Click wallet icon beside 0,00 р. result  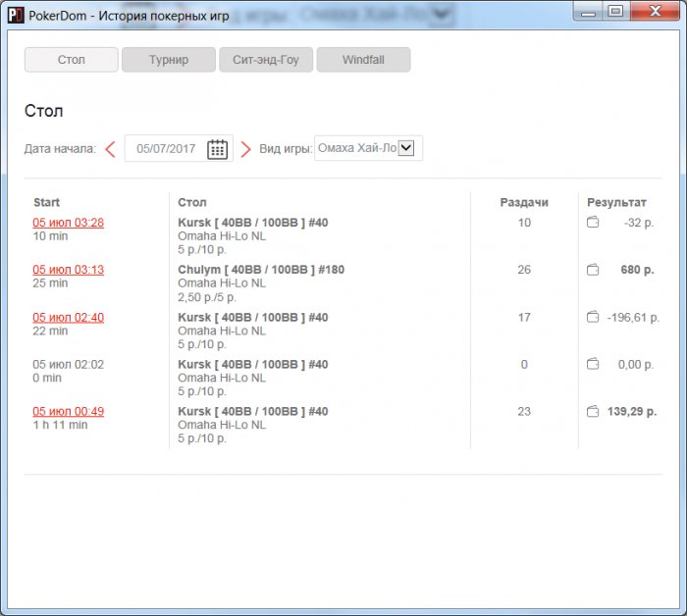pos(593,364)
